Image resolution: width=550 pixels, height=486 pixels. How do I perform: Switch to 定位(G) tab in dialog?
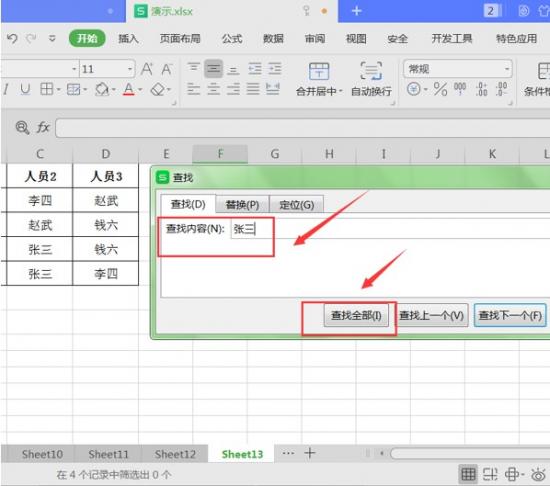pyautogui.click(x=297, y=205)
